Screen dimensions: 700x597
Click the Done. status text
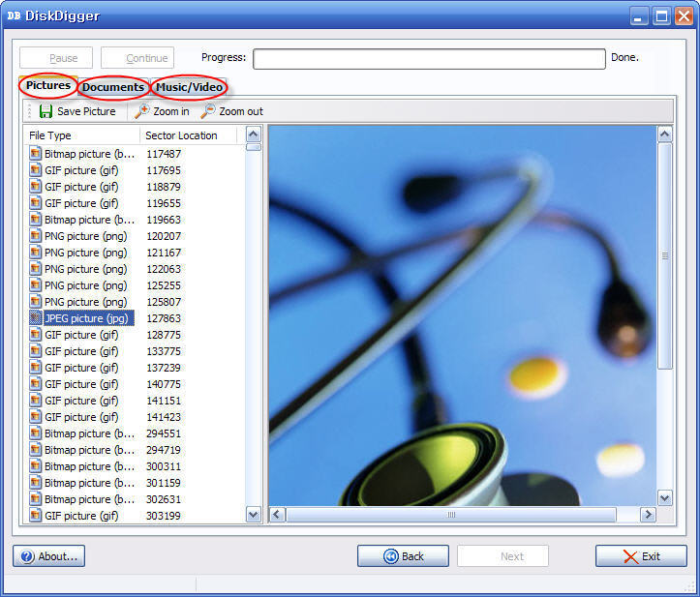[x=624, y=57]
